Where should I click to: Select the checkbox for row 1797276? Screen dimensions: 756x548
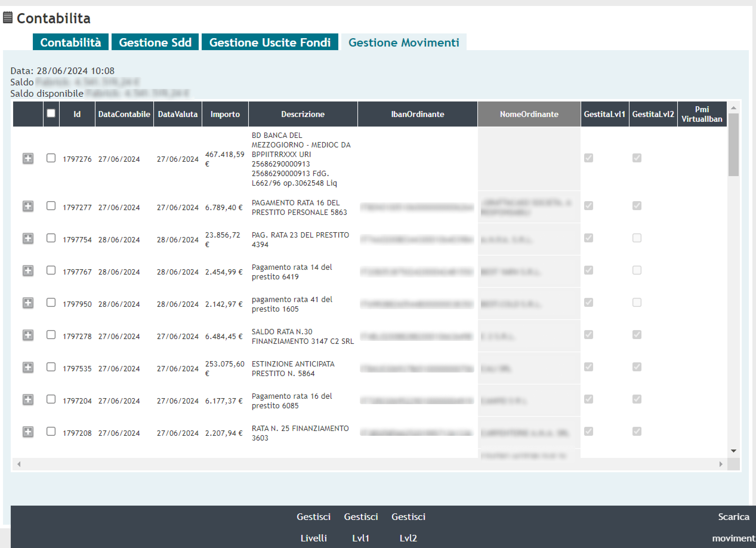coord(51,158)
